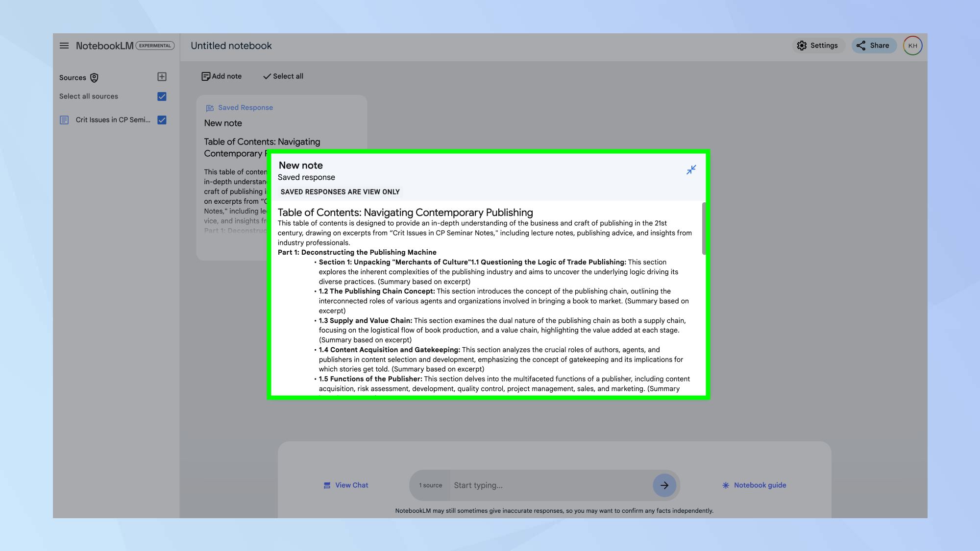Click the add source plus icon

coord(162,77)
